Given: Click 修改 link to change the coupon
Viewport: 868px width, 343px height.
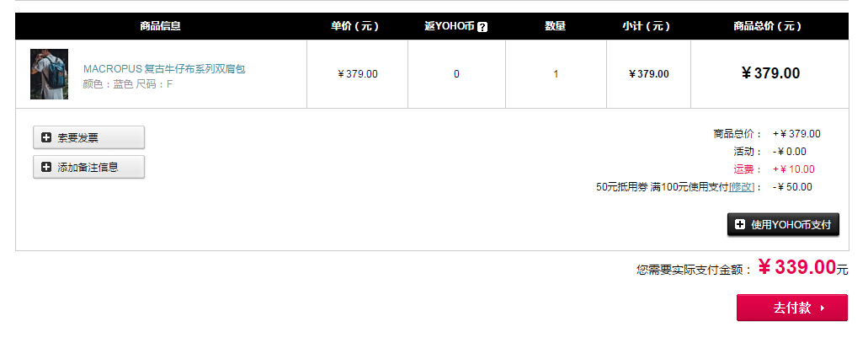Looking at the screenshot, I should pyautogui.click(x=742, y=187).
